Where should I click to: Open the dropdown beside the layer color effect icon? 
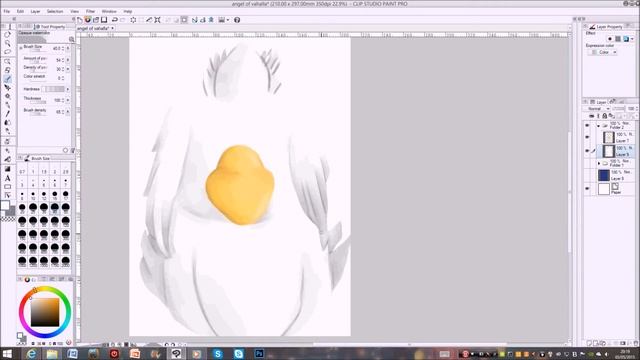click(x=632, y=39)
